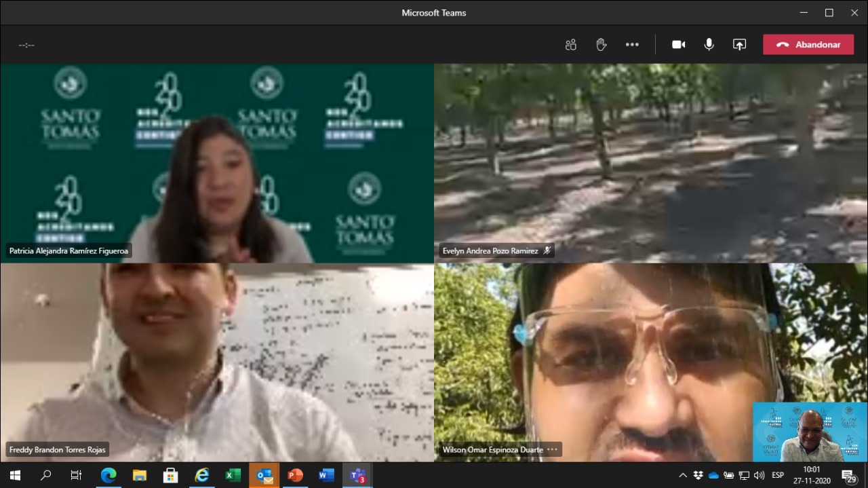
Task: Open the Dropbox tray icon
Action: tap(698, 475)
